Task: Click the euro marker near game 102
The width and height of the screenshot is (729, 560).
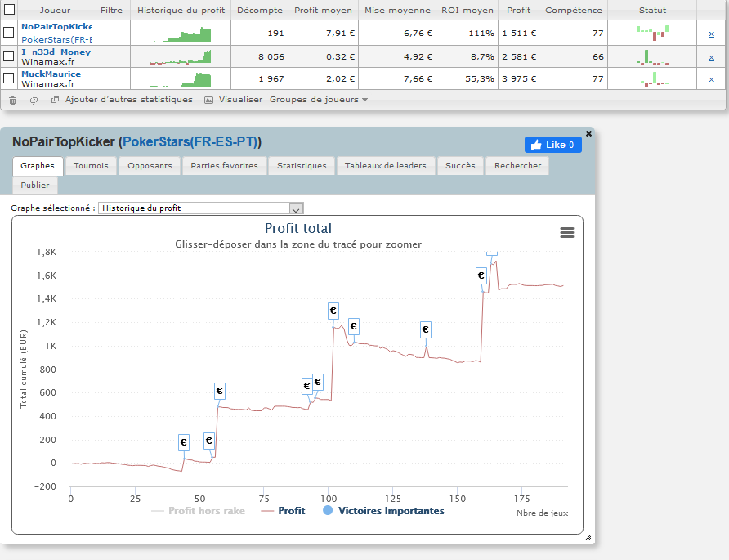Action: click(333, 311)
